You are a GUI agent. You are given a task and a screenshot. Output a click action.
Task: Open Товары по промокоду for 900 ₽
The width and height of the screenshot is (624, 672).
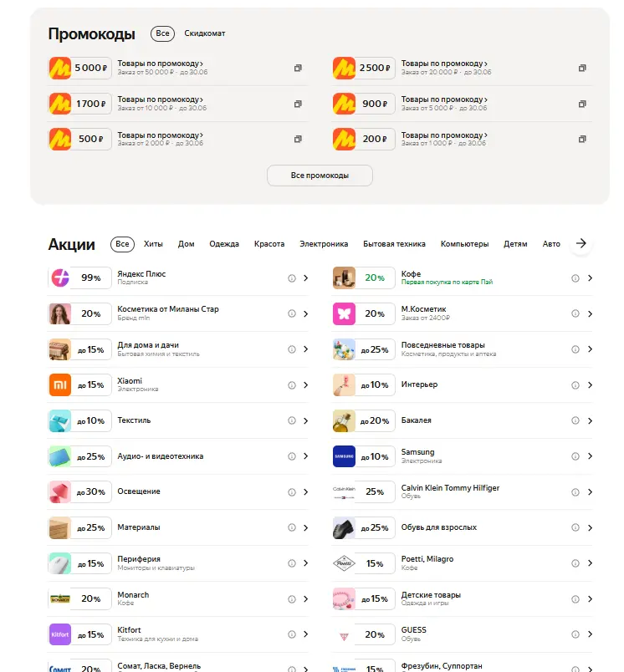(x=444, y=99)
